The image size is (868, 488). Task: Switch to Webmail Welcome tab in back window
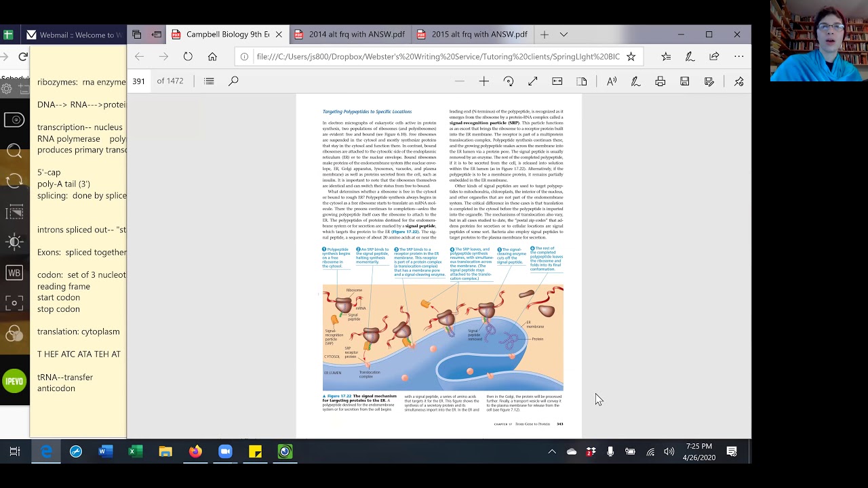(73, 35)
